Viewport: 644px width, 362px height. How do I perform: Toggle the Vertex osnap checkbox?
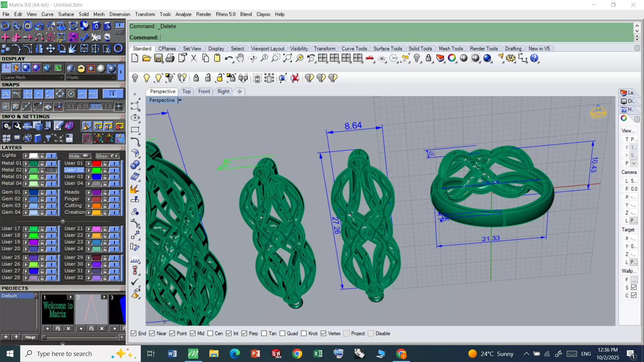tap(323, 334)
